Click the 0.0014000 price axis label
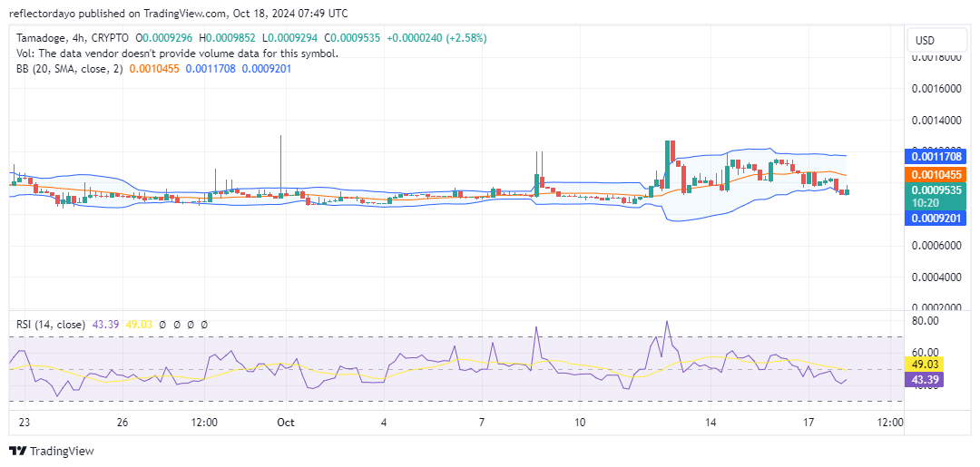980x467 pixels. pos(936,120)
